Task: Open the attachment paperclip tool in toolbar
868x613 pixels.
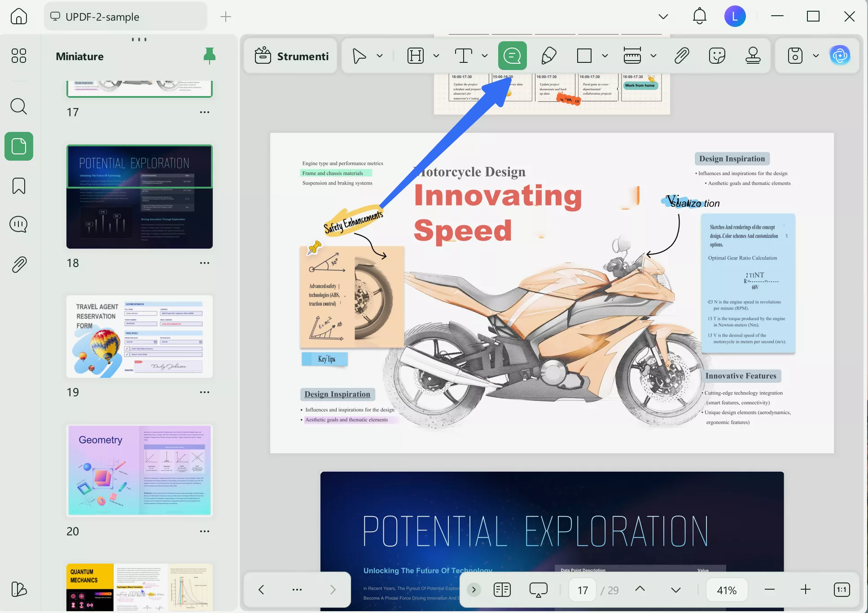Action: (x=681, y=56)
